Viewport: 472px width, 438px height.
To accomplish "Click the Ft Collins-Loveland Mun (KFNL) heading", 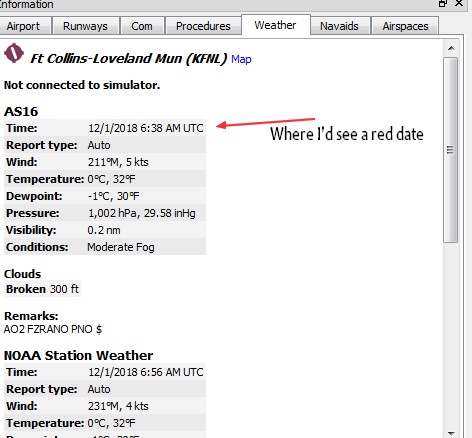I will click(129, 59).
